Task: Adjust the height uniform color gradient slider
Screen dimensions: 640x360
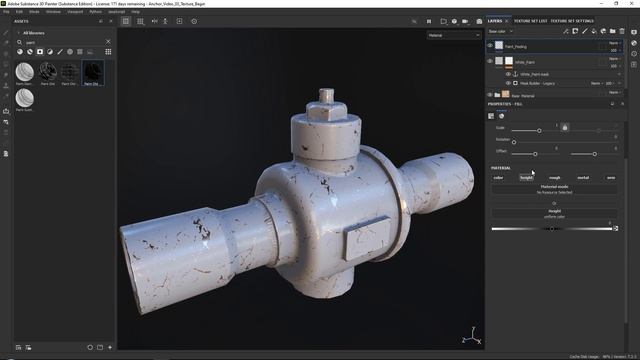Action: pyautogui.click(x=552, y=229)
